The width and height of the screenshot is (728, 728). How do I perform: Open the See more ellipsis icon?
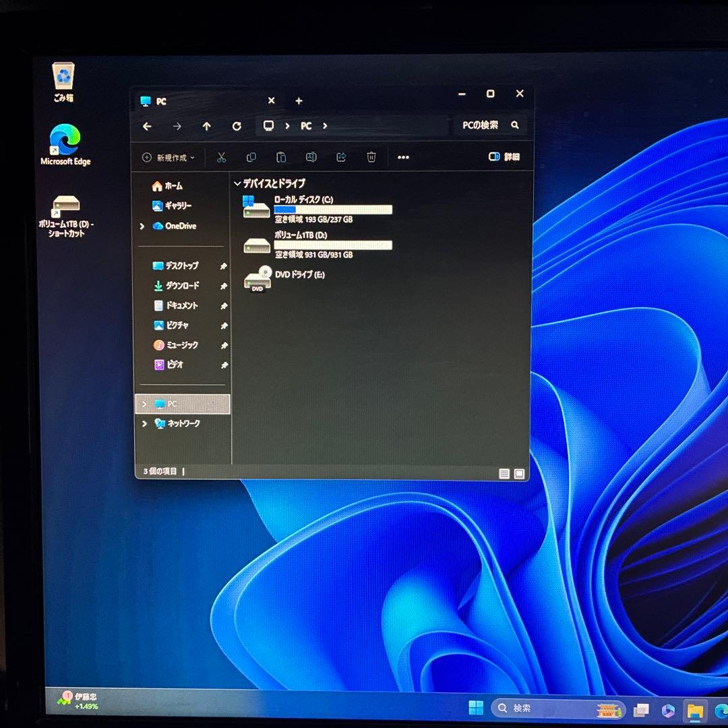coord(403,157)
